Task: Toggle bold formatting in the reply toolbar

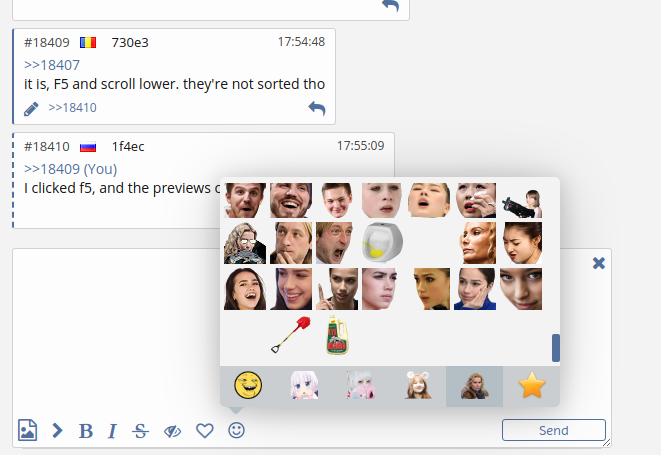Action: (x=86, y=431)
